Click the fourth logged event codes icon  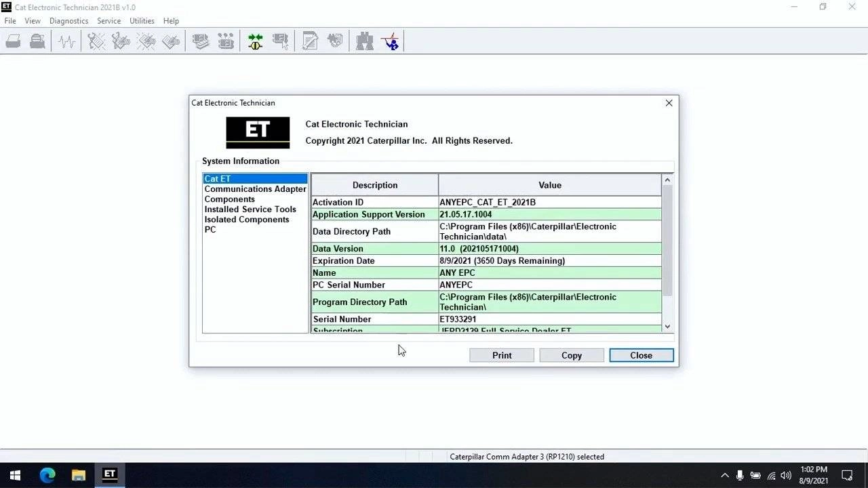coord(171,41)
